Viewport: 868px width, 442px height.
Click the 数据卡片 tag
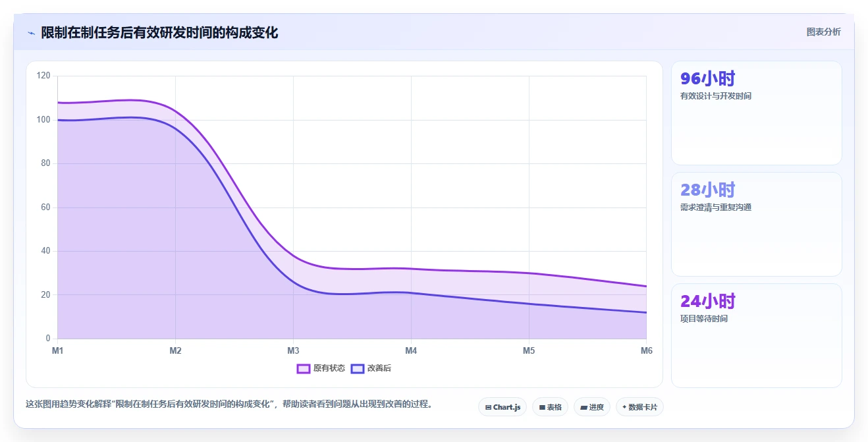(639, 407)
